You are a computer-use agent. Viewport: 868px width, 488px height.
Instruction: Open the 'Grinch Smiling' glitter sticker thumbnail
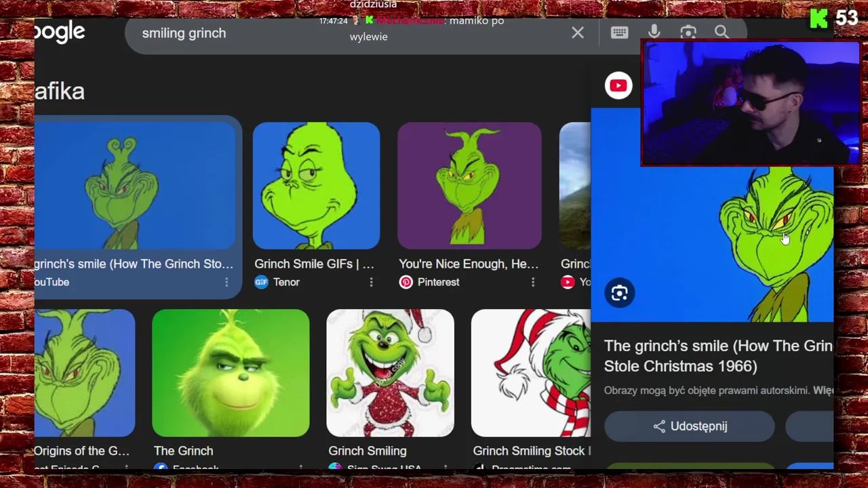[x=390, y=373]
